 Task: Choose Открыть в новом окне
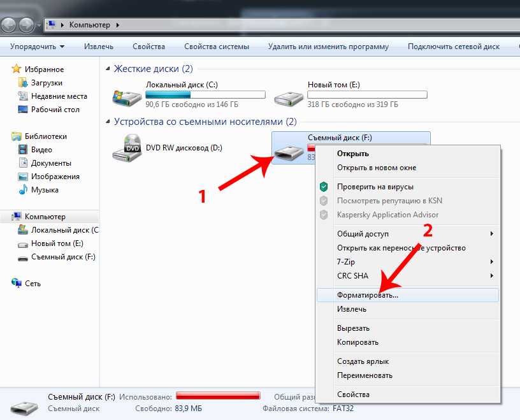[x=408, y=168]
